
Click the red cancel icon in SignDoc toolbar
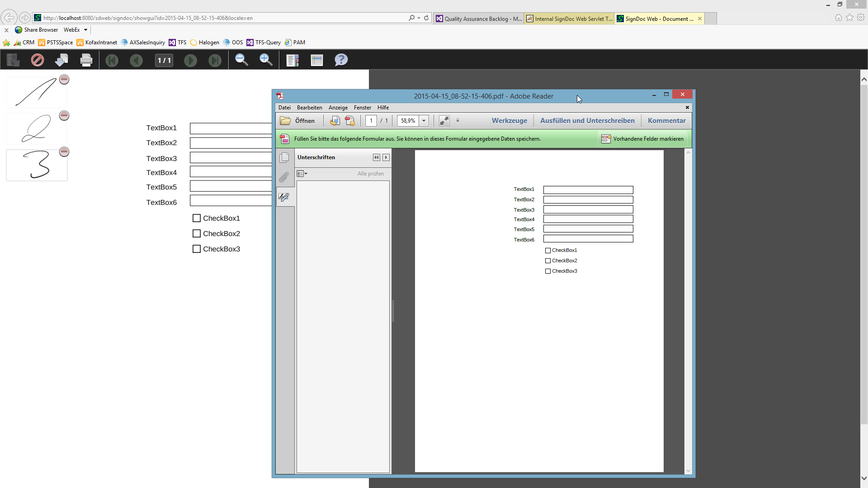37,60
